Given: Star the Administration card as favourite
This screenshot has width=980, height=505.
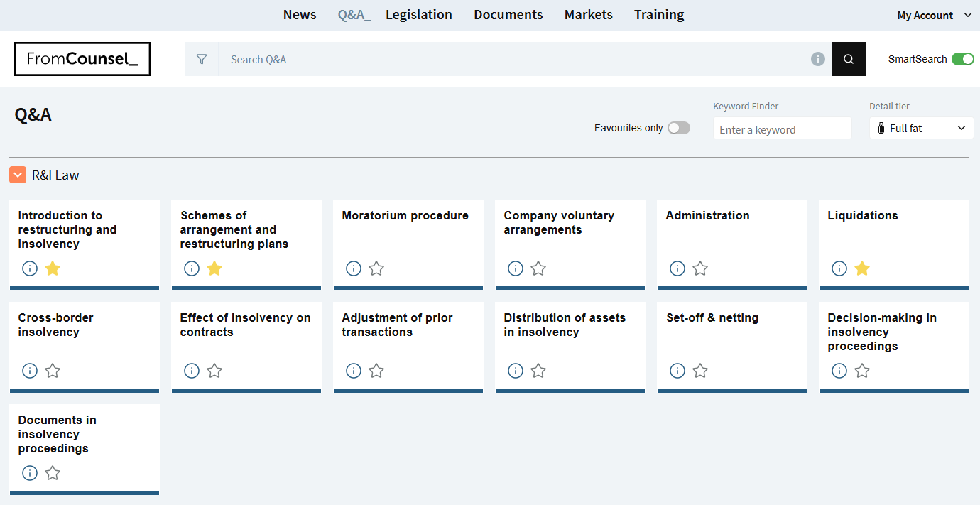Looking at the screenshot, I should coord(700,268).
